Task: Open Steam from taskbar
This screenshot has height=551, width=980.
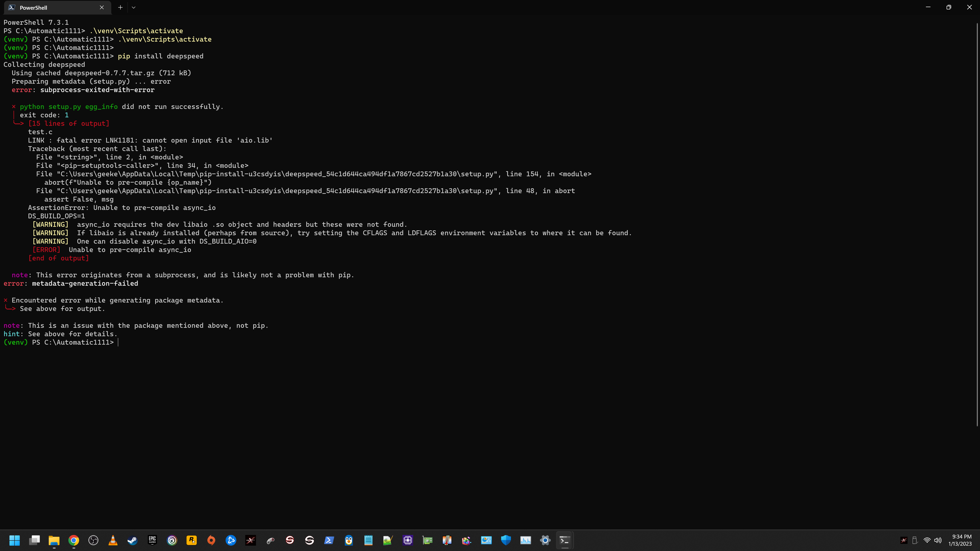Action: pos(132,540)
